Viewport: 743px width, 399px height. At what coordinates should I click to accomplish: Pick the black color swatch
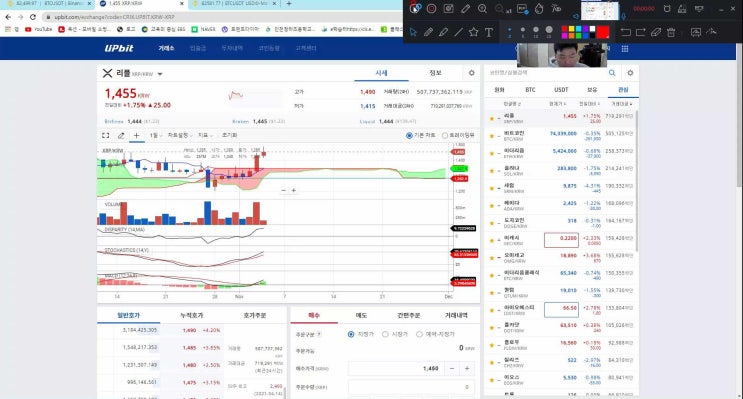[x=592, y=36]
